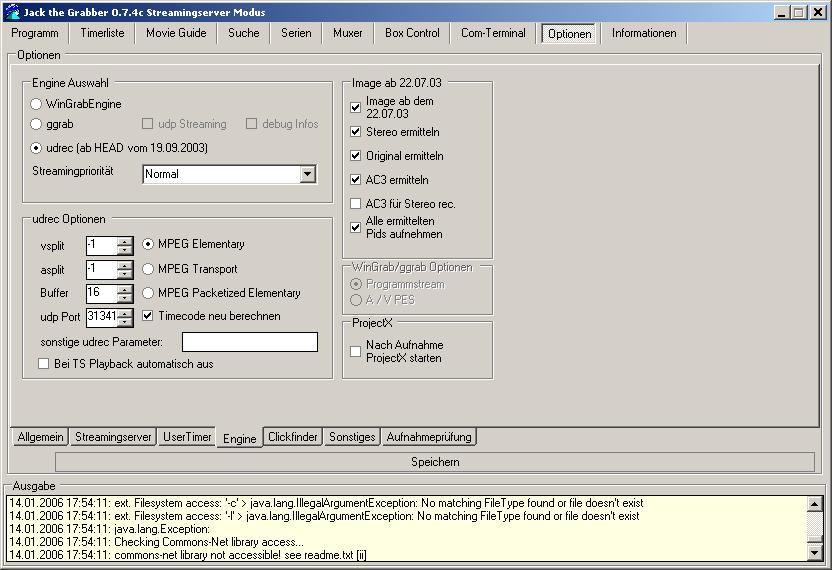Screen dimensions: 832x570
Task: Decrease the asplit spinner value
Action: [125, 274]
